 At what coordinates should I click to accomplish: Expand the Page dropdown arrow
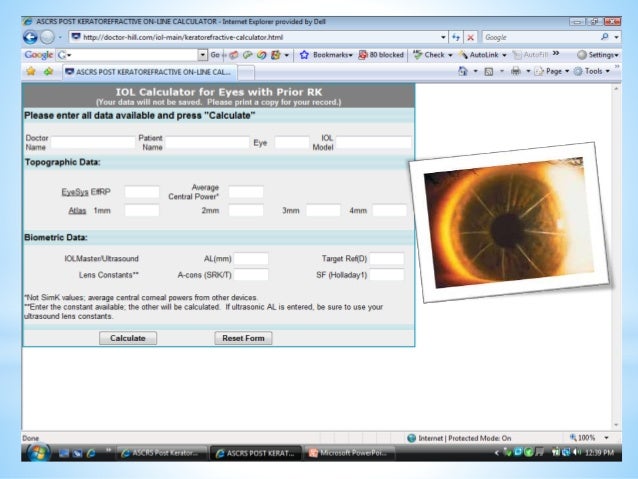567,72
